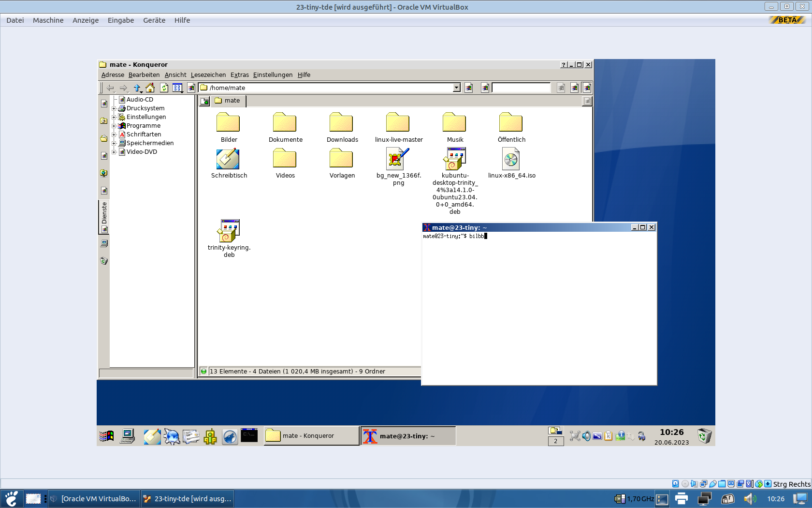Reload the folder view with the green refresh icon
Image resolution: width=812 pixels, height=508 pixels.
tap(164, 88)
